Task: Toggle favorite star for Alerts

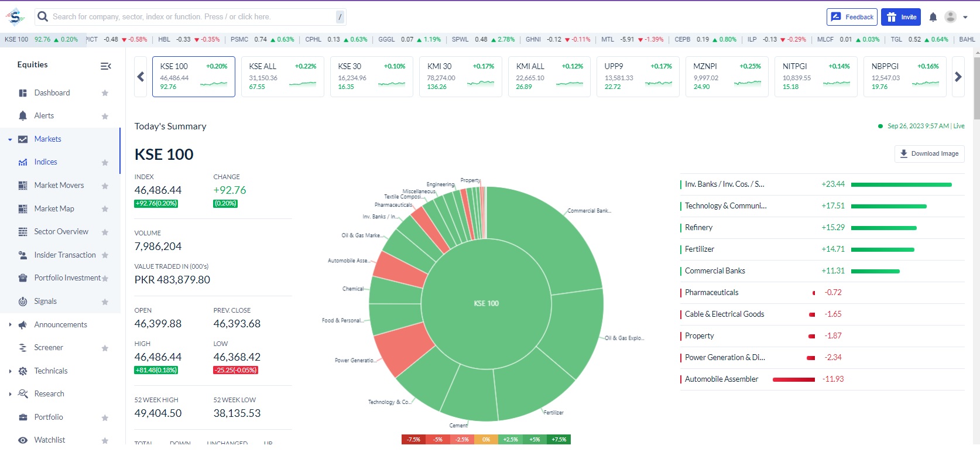Action: pyautogui.click(x=105, y=117)
